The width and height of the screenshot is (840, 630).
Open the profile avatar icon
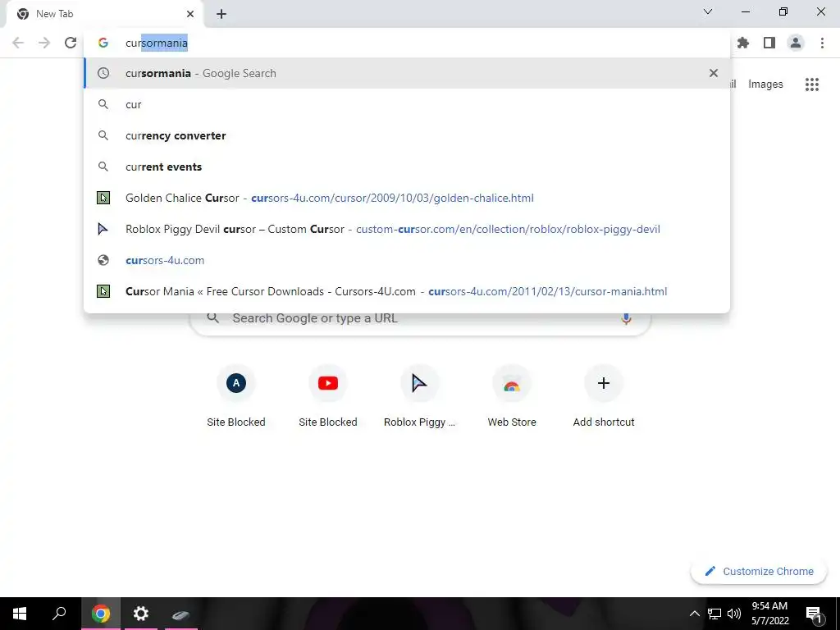(x=796, y=43)
